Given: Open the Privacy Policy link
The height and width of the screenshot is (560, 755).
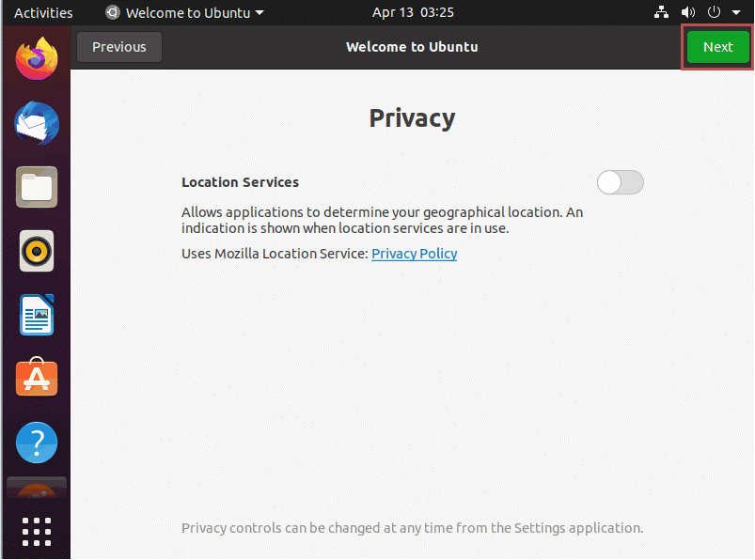Looking at the screenshot, I should point(414,254).
